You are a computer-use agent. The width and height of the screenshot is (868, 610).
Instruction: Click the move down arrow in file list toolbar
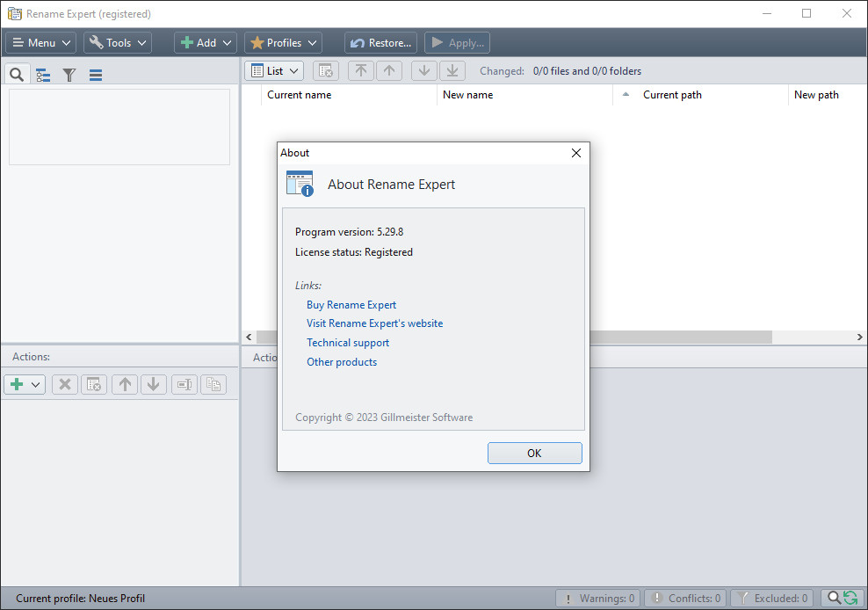pyautogui.click(x=424, y=71)
